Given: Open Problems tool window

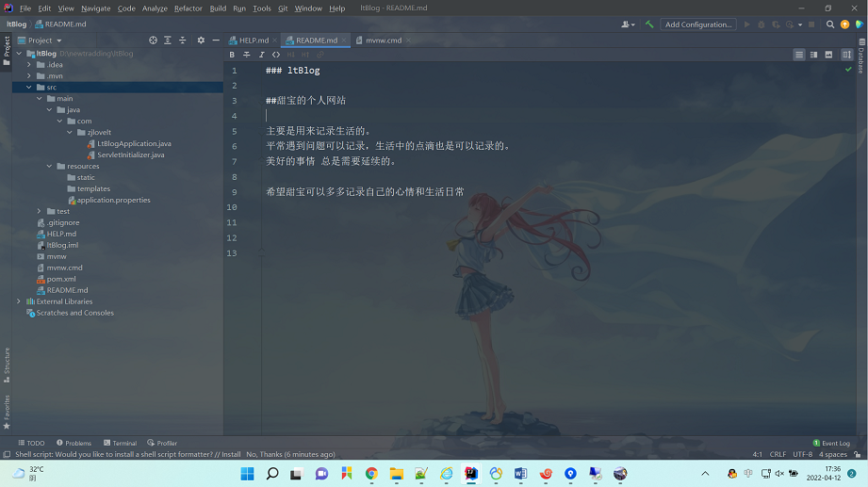Looking at the screenshot, I should pos(74,443).
